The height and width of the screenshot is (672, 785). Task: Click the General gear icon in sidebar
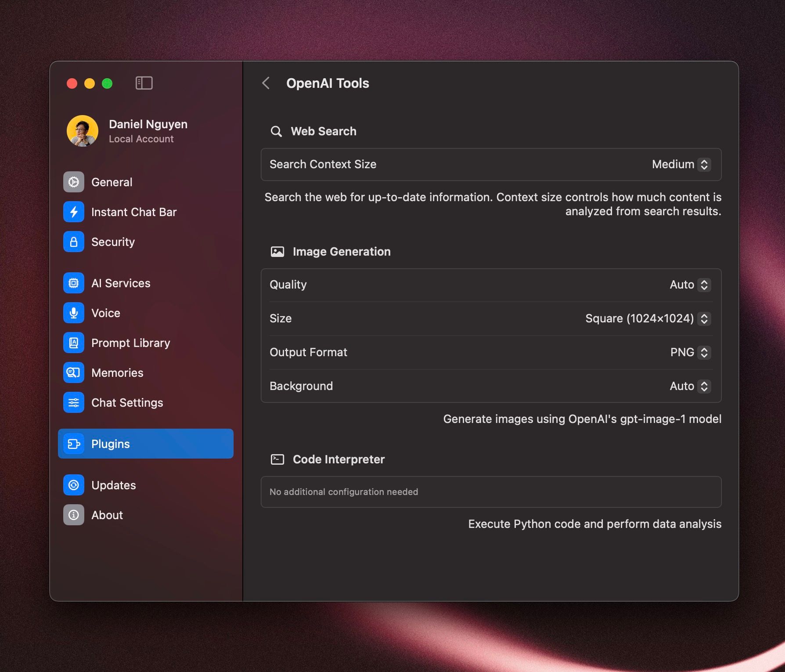click(x=74, y=182)
